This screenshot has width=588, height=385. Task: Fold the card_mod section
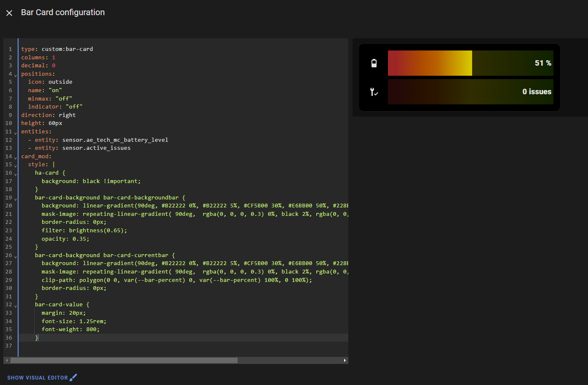[16, 158]
